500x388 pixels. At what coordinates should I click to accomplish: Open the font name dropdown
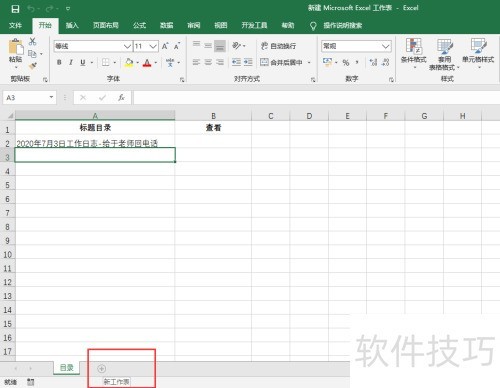(127, 46)
